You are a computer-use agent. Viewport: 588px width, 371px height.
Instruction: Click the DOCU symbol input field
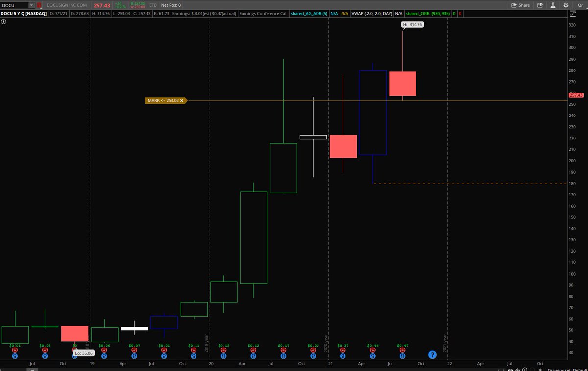pos(15,5)
